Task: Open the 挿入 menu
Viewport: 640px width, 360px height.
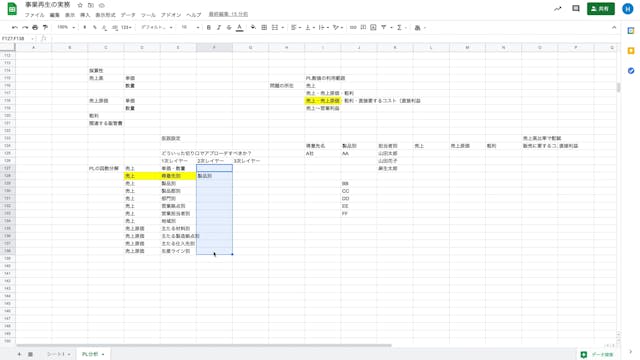Action: click(85, 15)
